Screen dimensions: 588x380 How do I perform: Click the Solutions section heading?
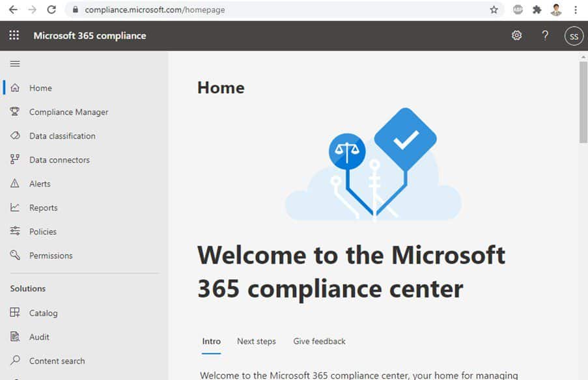point(28,288)
